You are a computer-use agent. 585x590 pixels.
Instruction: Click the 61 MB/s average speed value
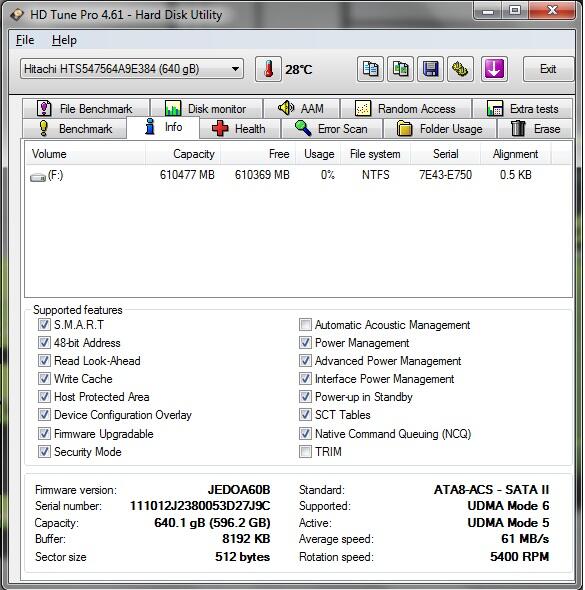click(x=525, y=539)
